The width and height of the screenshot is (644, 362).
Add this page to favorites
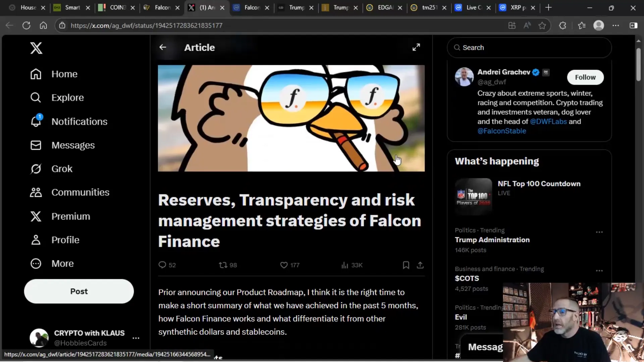click(x=542, y=25)
